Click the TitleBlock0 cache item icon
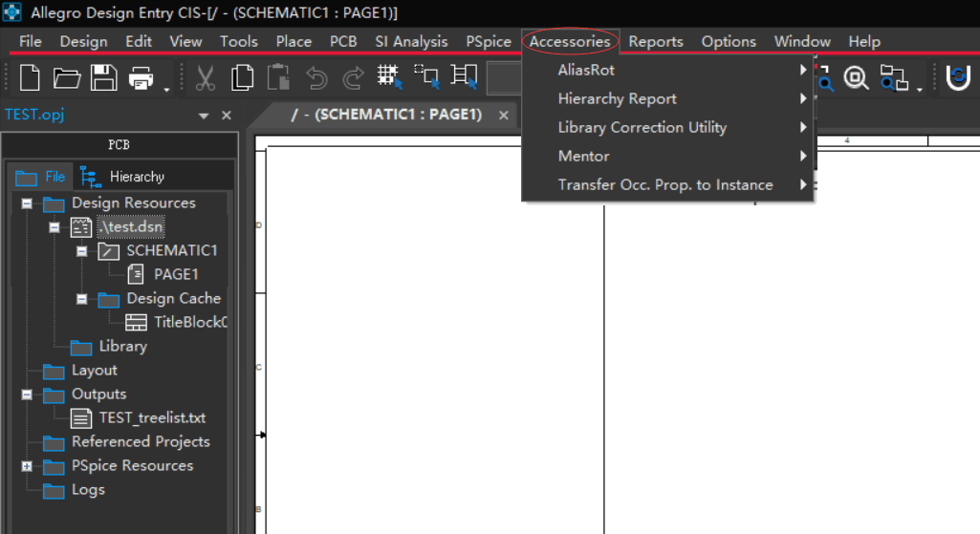 click(x=137, y=322)
